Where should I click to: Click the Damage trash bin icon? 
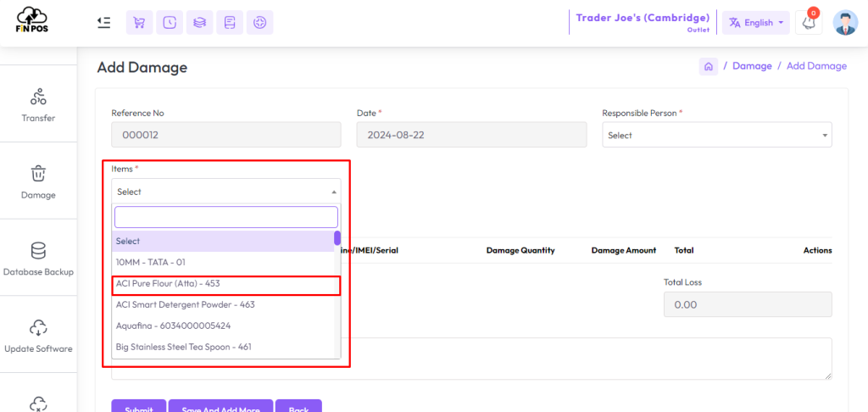pyautogui.click(x=38, y=173)
